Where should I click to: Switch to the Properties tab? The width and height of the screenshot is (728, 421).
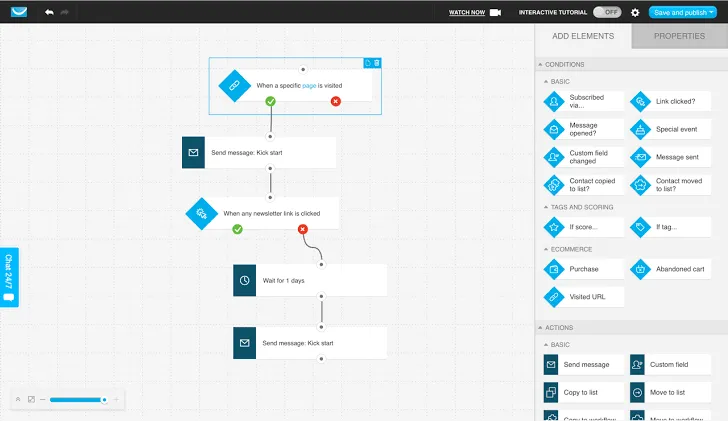[x=679, y=36]
